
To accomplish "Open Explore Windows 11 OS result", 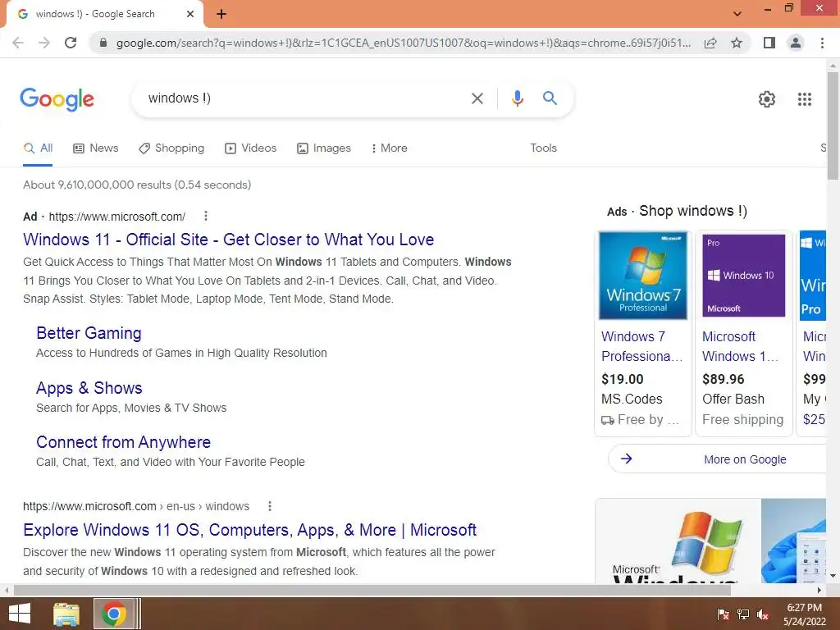I will (249, 530).
